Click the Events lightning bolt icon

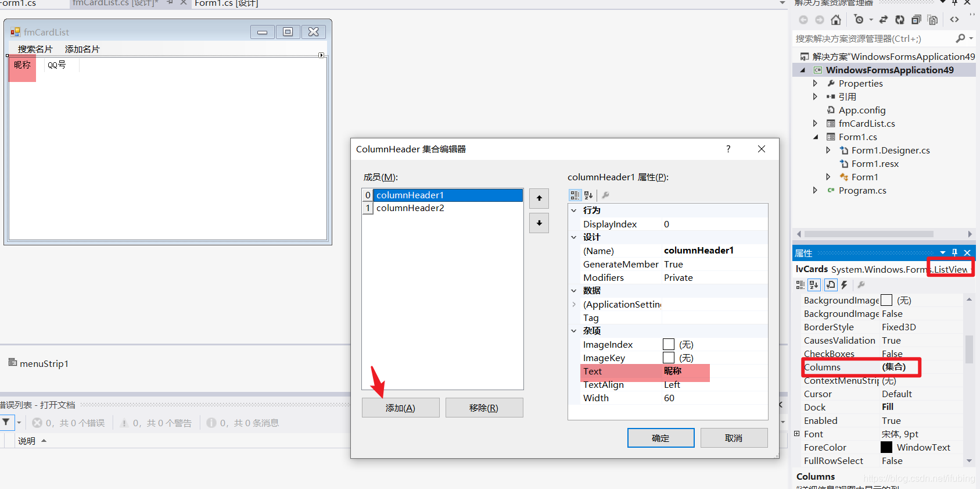click(x=844, y=285)
